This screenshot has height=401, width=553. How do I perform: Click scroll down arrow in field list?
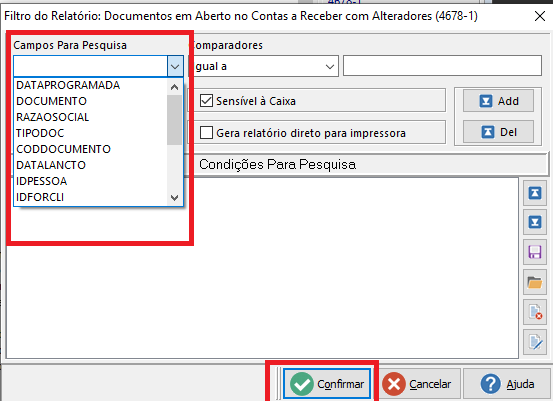click(175, 198)
